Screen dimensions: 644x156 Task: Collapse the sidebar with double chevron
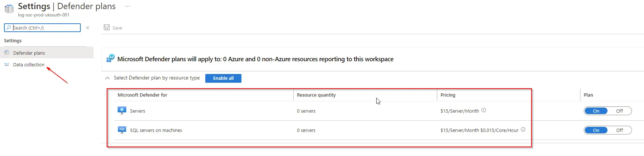coord(88,28)
